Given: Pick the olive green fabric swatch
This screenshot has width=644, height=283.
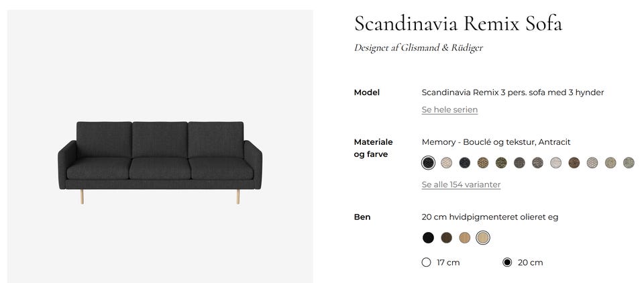Looking at the screenshot, I should [x=501, y=162].
